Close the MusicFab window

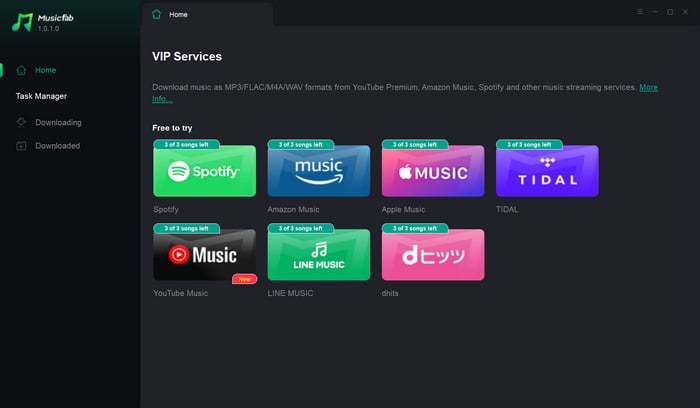tap(685, 12)
